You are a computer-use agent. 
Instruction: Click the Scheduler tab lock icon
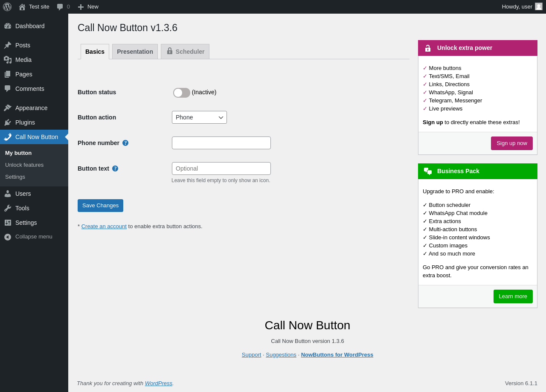point(170,51)
